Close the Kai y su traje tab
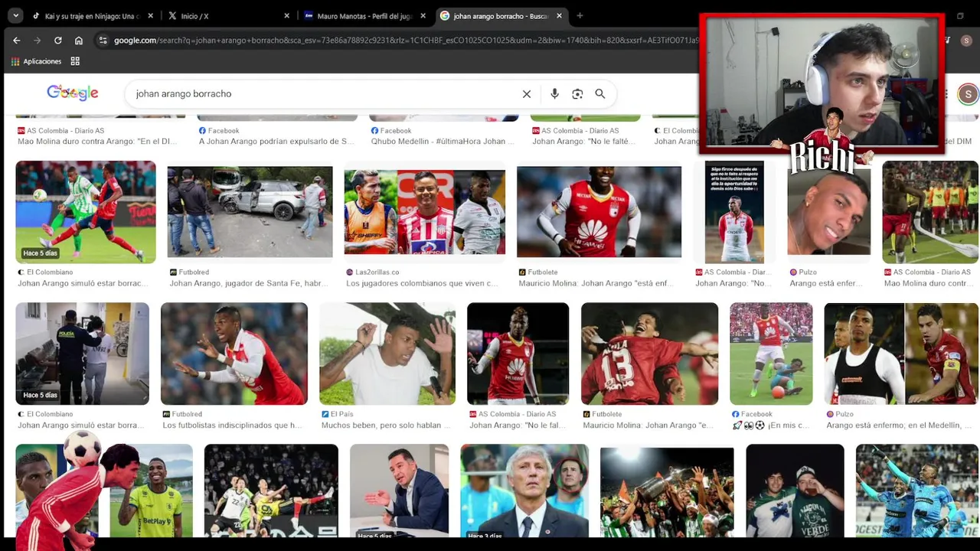980x551 pixels. click(150, 15)
